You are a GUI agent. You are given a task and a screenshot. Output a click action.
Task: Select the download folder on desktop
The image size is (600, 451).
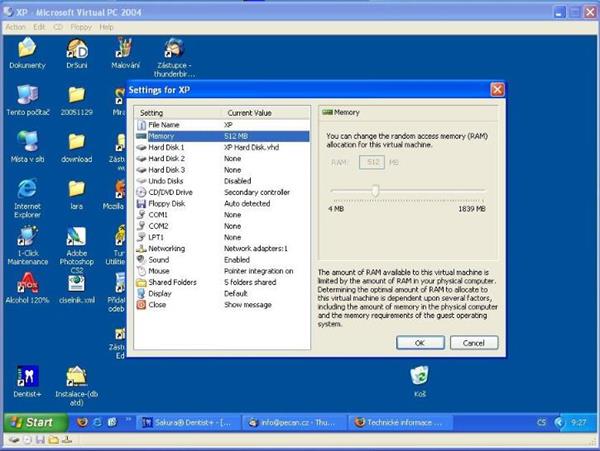point(77,148)
